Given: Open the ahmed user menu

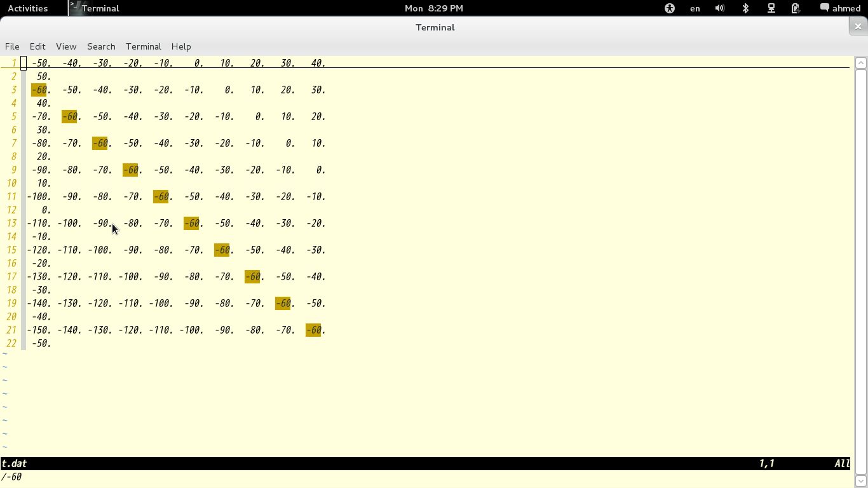Looking at the screenshot, I should [846, 8].
